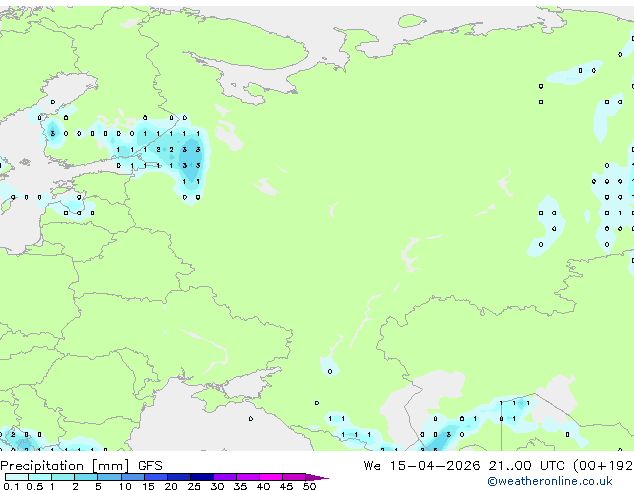Select the 2–5 mm legend color swatch

pos(86,477)
